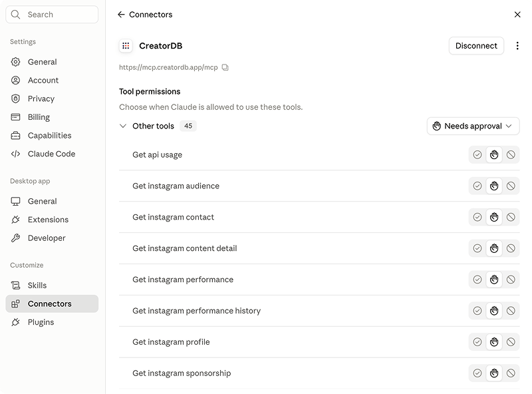
Task: Click the CreatorDB logo icon
Action: click(126, 46)
